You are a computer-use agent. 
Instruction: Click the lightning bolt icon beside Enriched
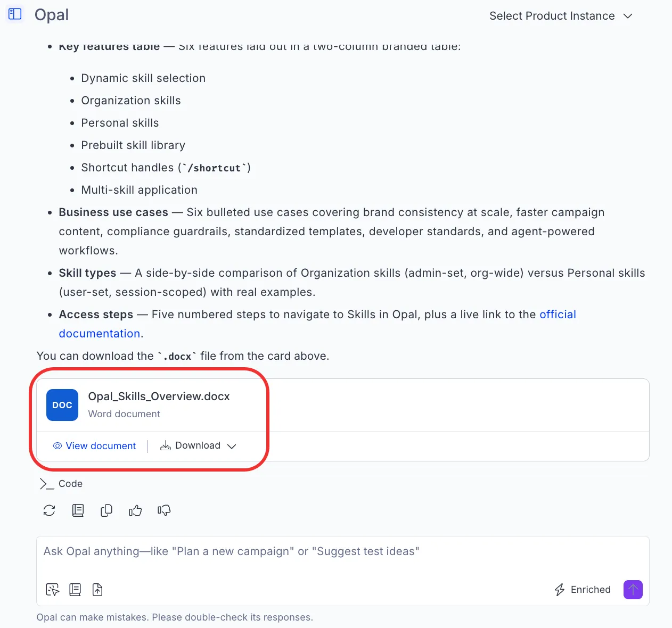(x=560, y=590)
